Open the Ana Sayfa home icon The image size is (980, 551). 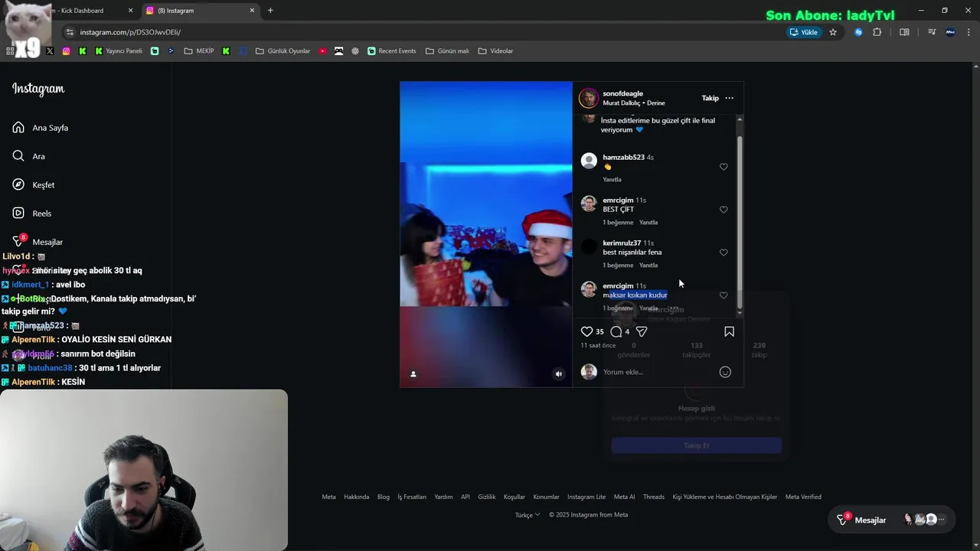pyautogui.click(x=18, y=128)
